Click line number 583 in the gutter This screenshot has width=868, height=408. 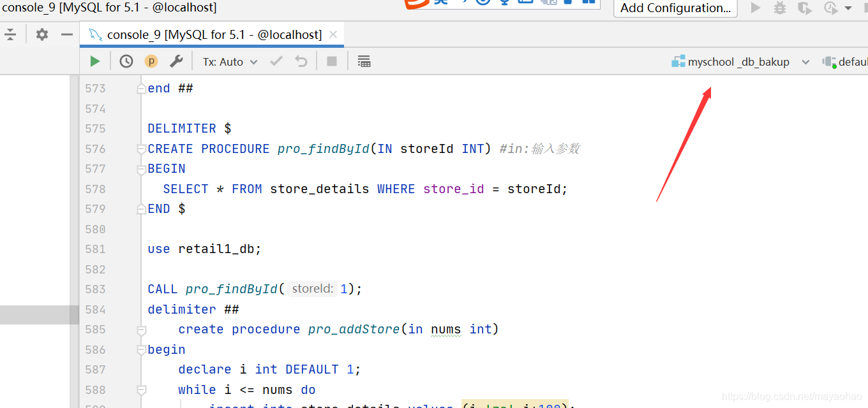point(94,289)
